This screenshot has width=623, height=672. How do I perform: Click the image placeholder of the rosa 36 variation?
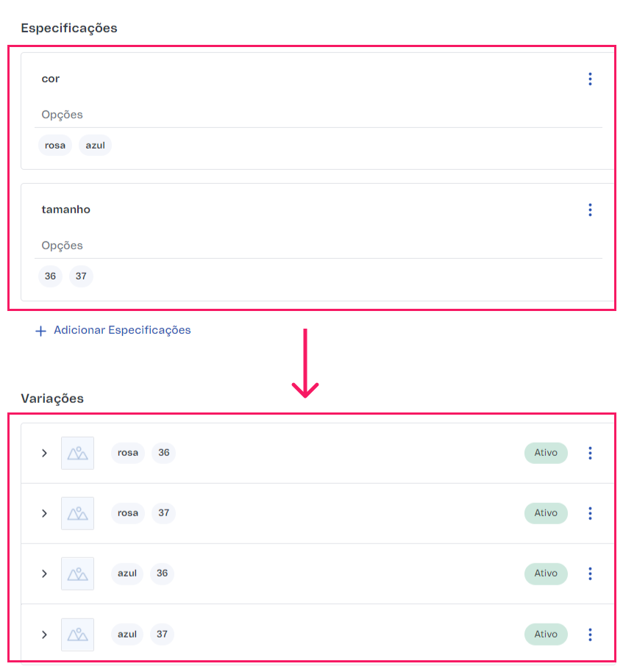tap(77, 453)
